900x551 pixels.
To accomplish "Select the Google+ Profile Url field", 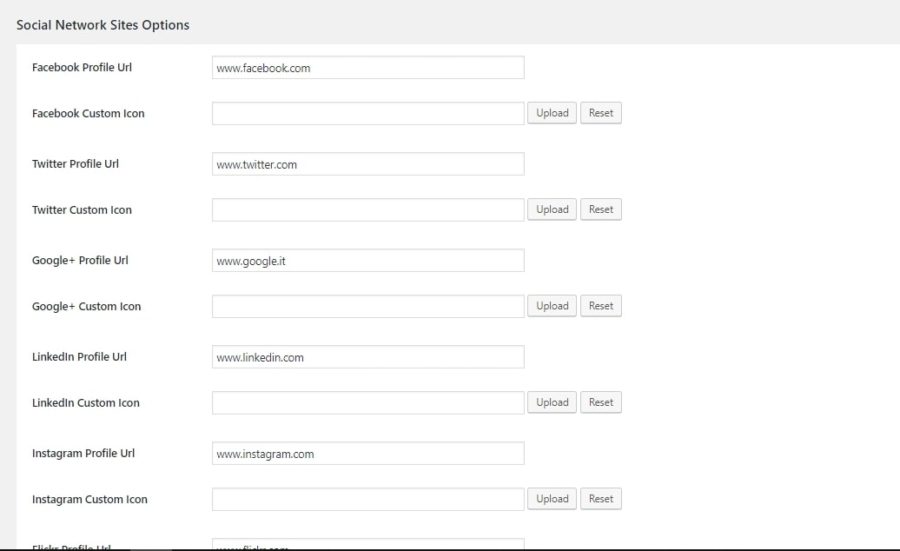I will [368, 261].
